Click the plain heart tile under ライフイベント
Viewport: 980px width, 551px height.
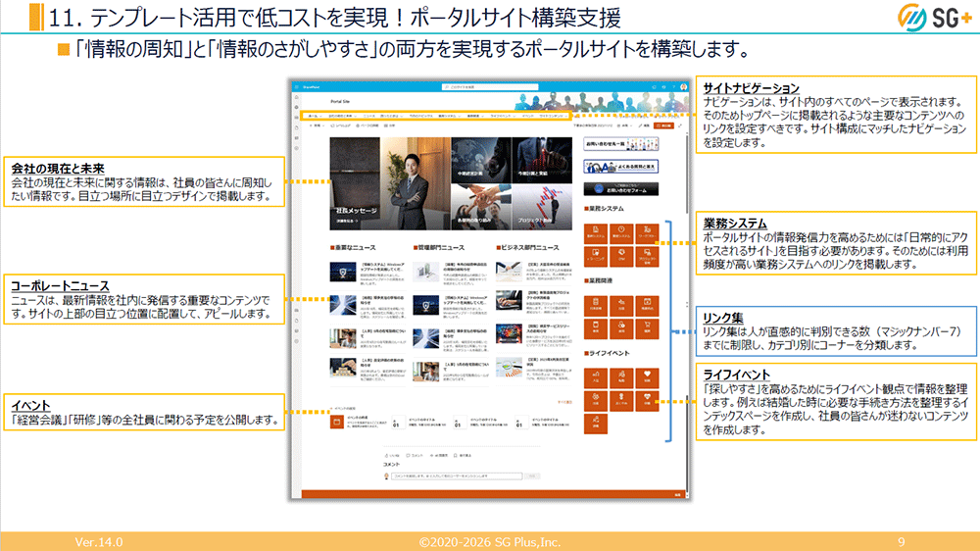(647, 377)
